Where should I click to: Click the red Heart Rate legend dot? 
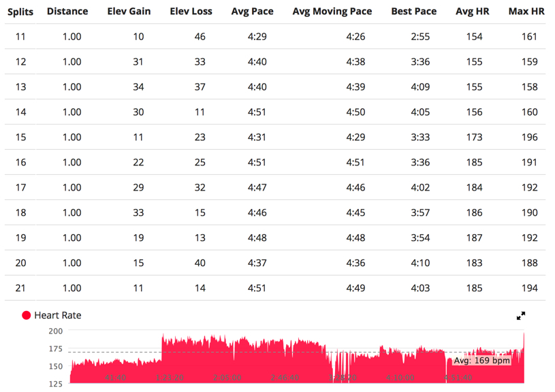coord(27,316)
